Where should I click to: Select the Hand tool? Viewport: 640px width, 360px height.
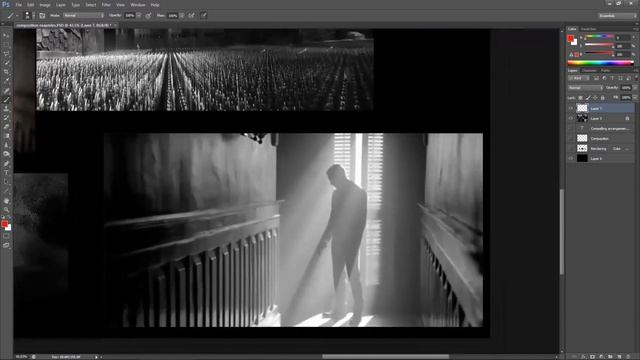click(x=6, y=200)
